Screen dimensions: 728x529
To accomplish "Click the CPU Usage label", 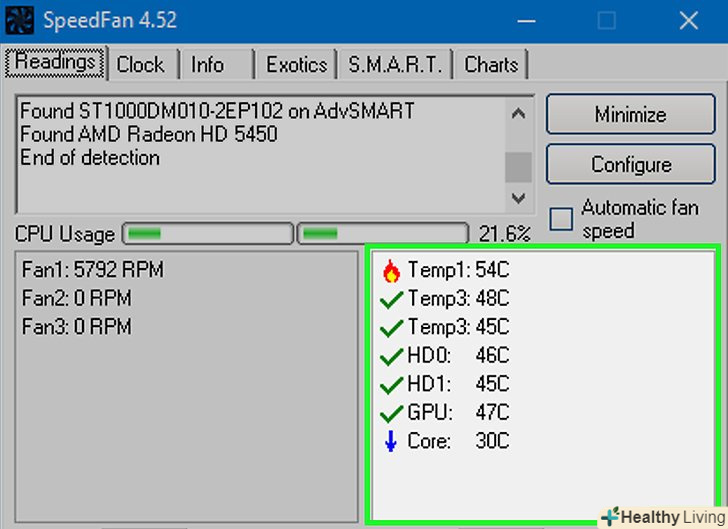I will click(x=65, y=235).
